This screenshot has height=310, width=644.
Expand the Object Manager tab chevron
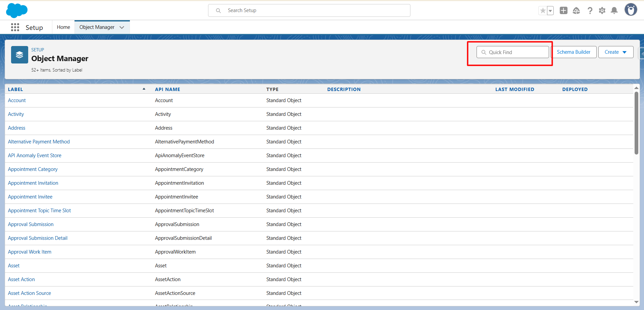[x=122, y=28]
